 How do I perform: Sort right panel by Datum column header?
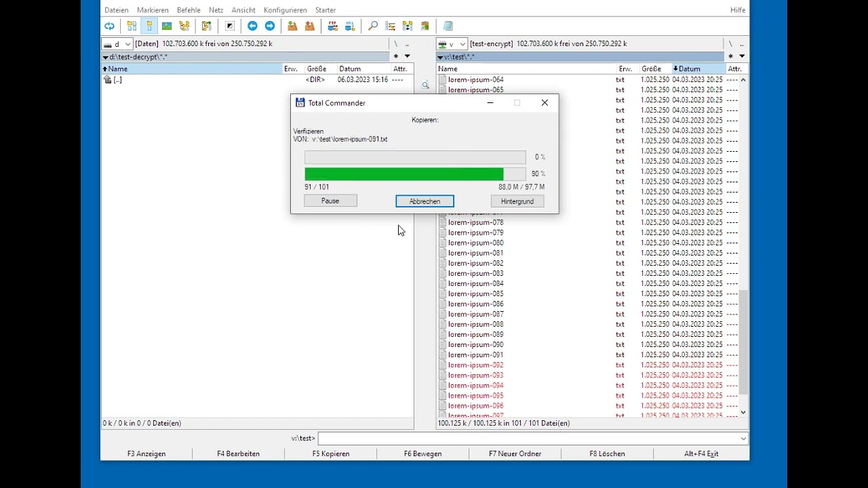coord(698,69)
